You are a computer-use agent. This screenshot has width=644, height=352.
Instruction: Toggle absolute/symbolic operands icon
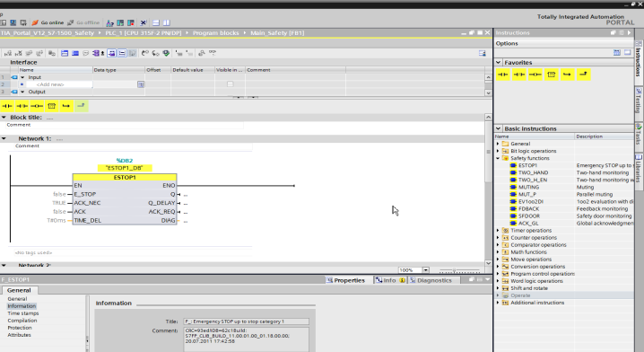pos(98,53)
